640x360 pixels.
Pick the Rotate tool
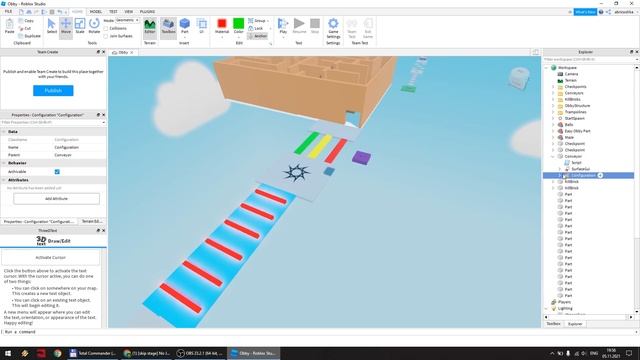click(x=94, y=27)
